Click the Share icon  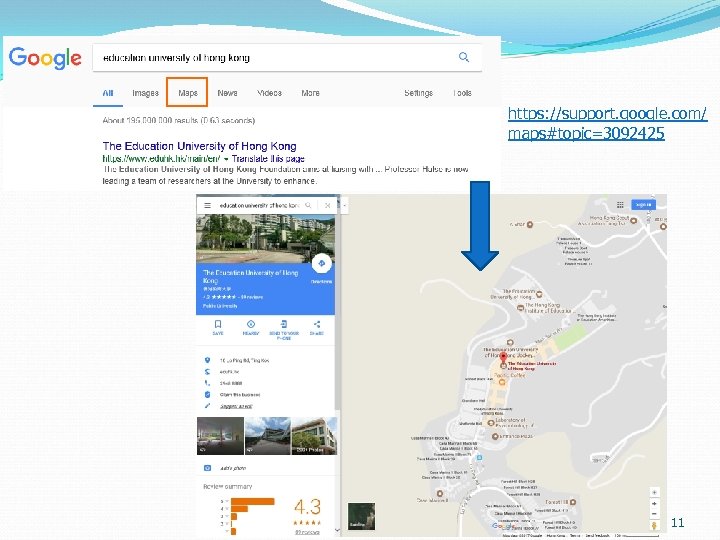[x=317, y=324]
